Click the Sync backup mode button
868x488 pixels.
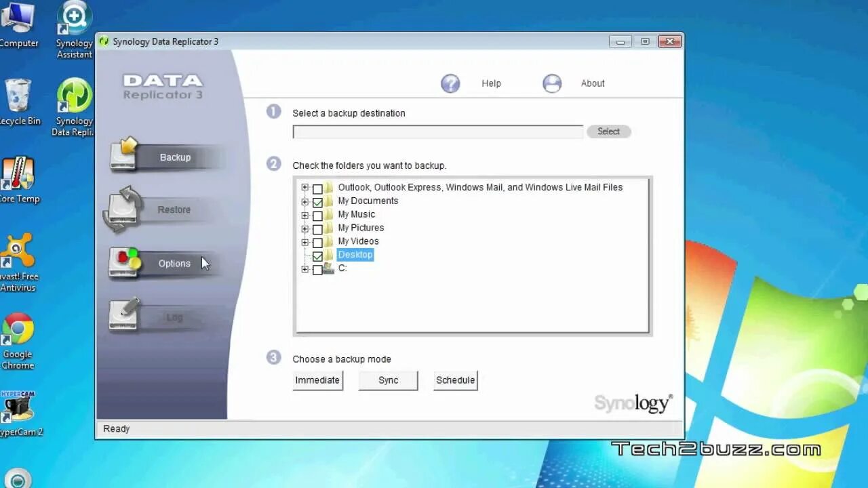(x=387, y=380)
